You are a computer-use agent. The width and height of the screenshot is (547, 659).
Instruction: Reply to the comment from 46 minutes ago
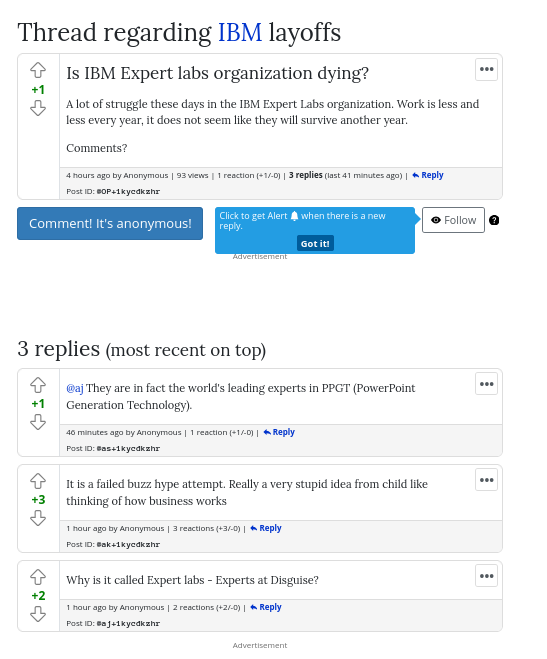279,432
